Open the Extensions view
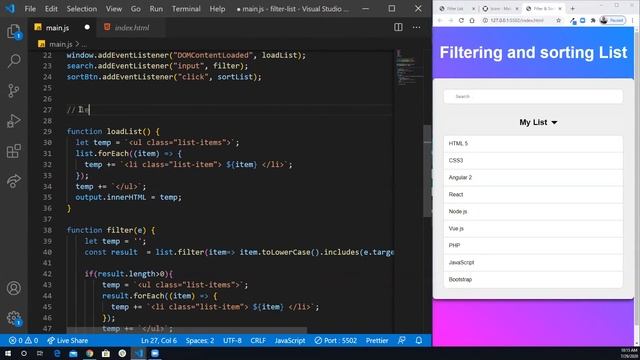 click(x=13, y=151)
